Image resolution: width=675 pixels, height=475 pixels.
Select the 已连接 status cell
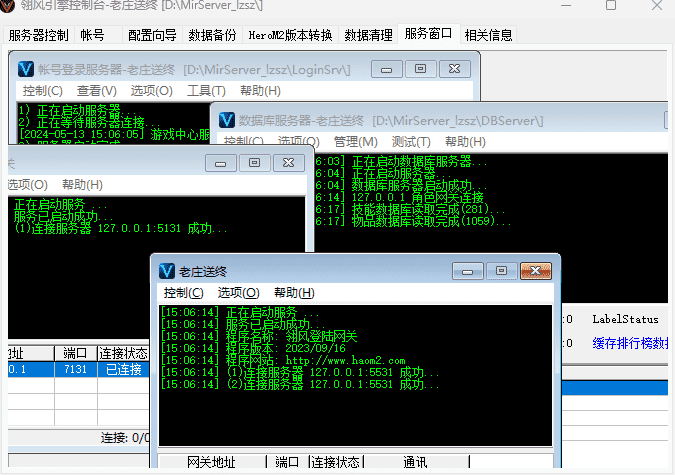124,369
